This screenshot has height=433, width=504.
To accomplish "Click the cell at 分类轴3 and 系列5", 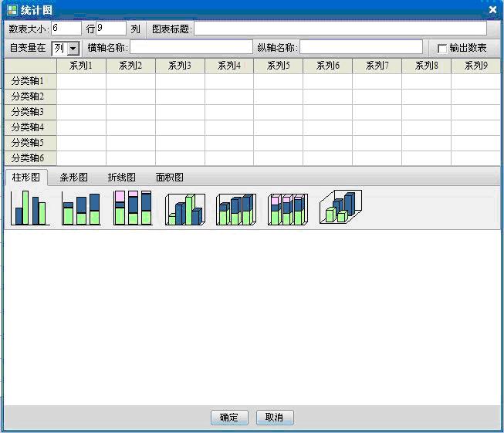I will coord(279,112).
